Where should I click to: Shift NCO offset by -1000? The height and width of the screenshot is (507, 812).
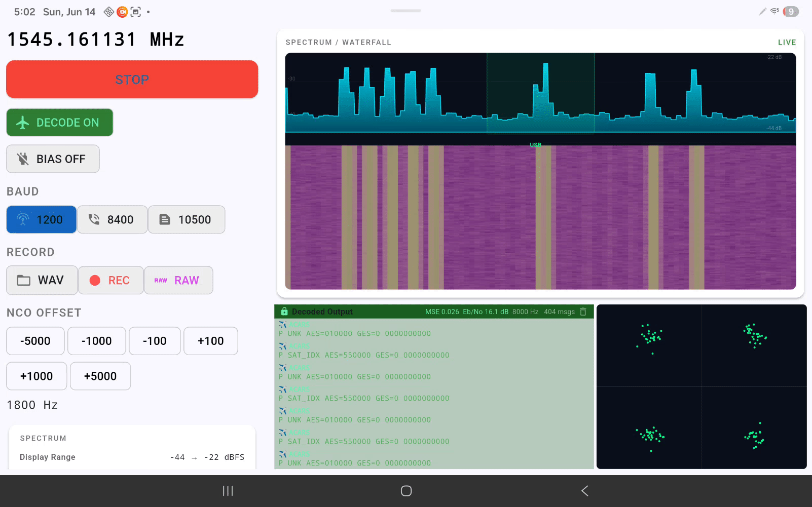97,341
